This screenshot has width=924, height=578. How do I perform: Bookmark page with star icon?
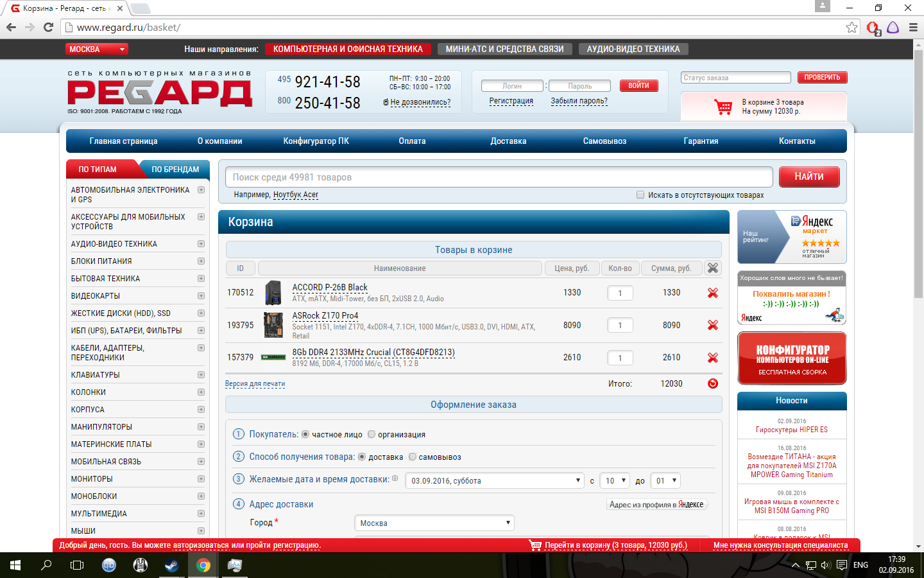pos(851,28)
